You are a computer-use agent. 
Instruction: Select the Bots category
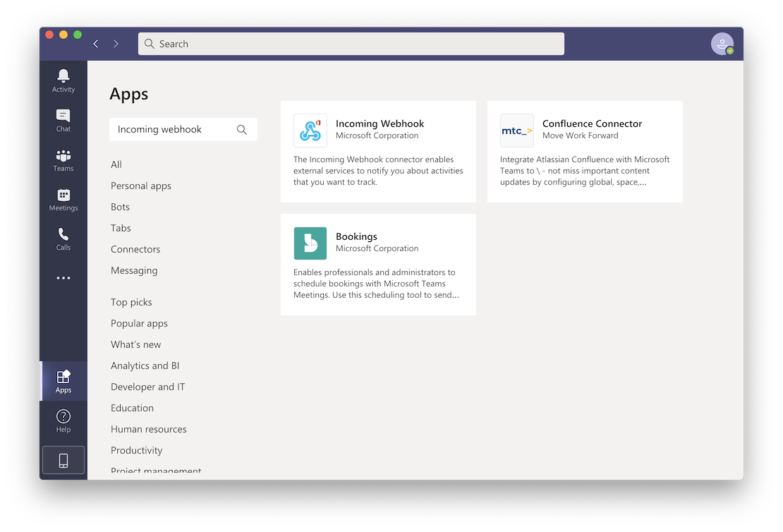pos(120,207)
